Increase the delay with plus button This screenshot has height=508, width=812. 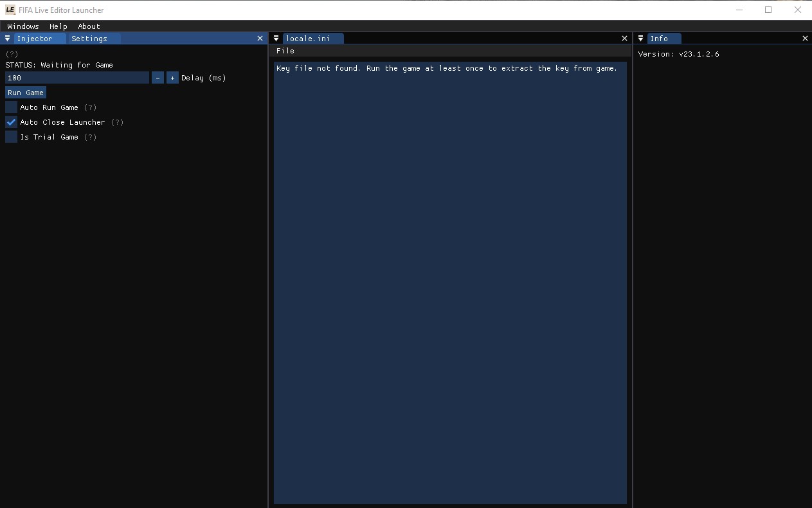click(172, 78)
